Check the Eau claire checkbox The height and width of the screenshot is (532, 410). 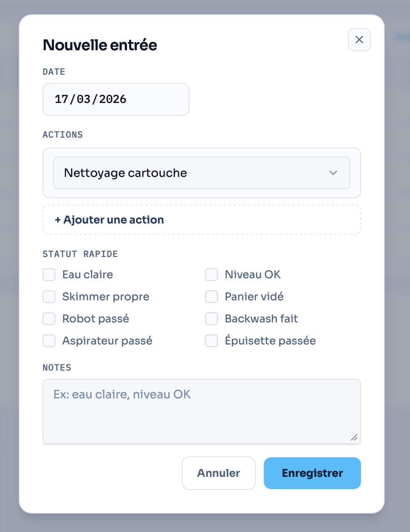pos(49,275)
